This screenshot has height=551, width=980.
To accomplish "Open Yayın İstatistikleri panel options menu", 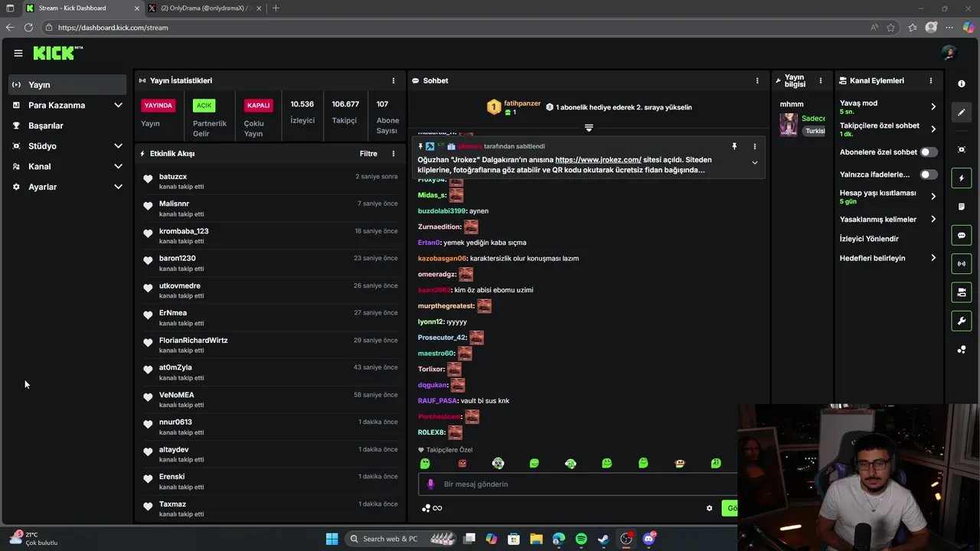I will coord(394,80).
